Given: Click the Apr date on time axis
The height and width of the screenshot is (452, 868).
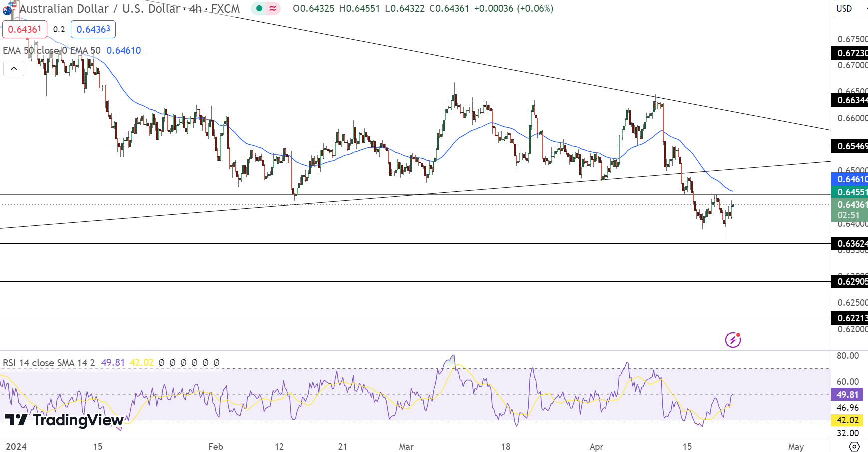Looking at the screenshot, I should (596, 446).
